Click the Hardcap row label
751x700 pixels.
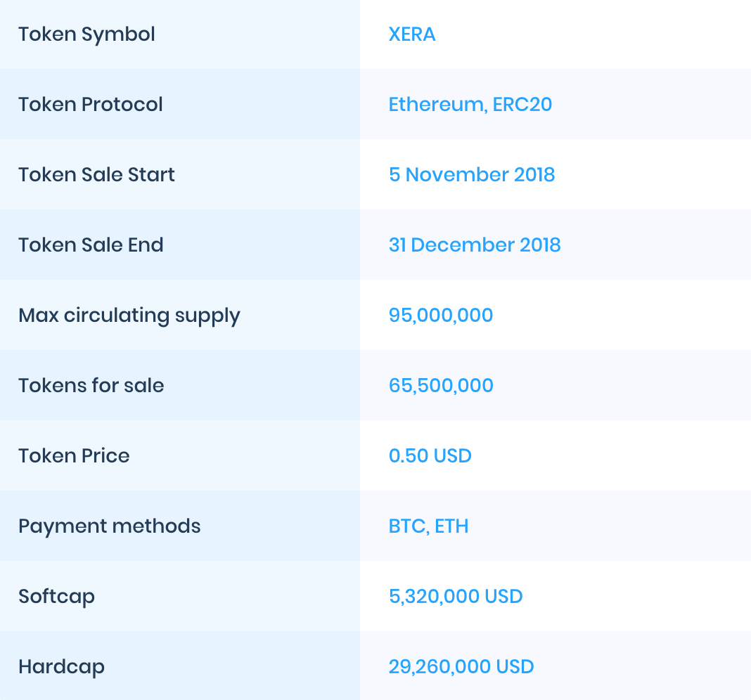click(x=61, y=667)
